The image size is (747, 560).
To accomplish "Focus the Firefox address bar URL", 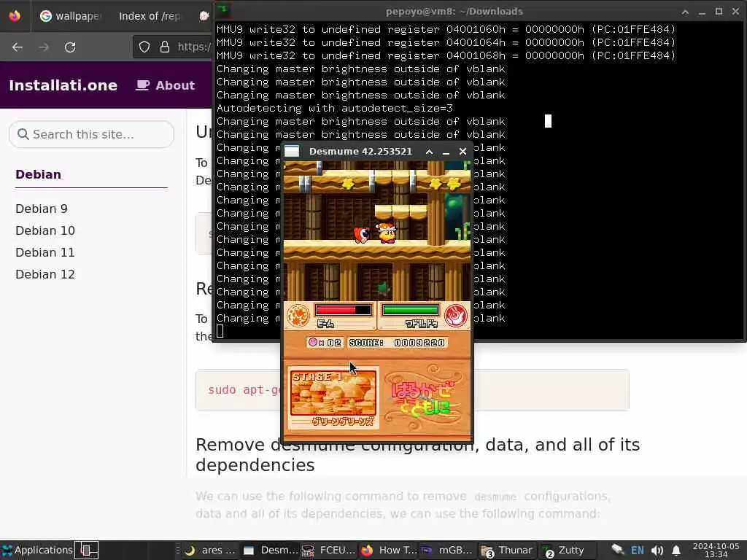I will point(194,47).
